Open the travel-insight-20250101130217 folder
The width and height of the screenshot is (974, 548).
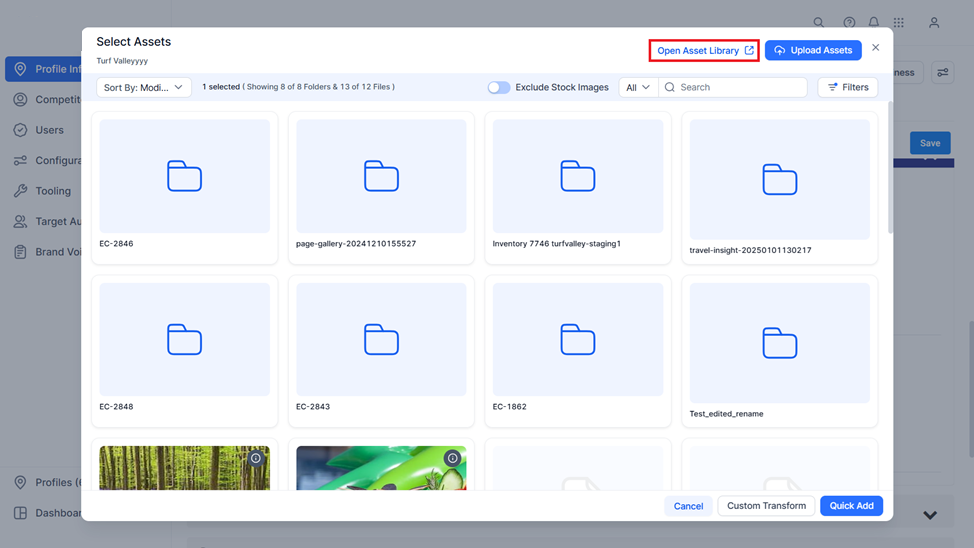[780, 188]
